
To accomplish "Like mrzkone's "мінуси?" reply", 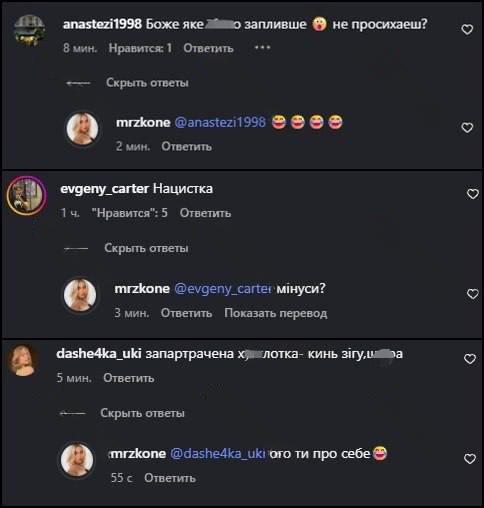I will (473, 294).
